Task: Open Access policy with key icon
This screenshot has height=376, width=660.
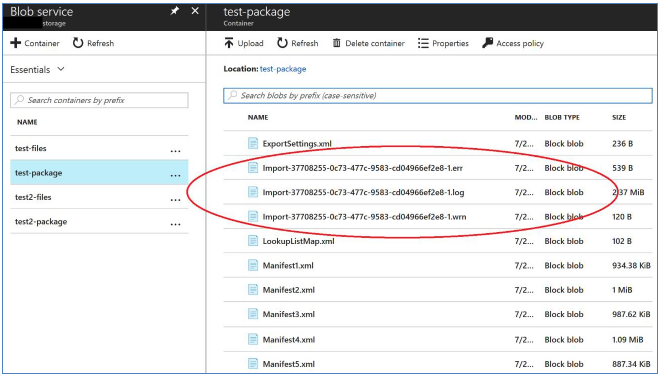Action: [513, 43]
